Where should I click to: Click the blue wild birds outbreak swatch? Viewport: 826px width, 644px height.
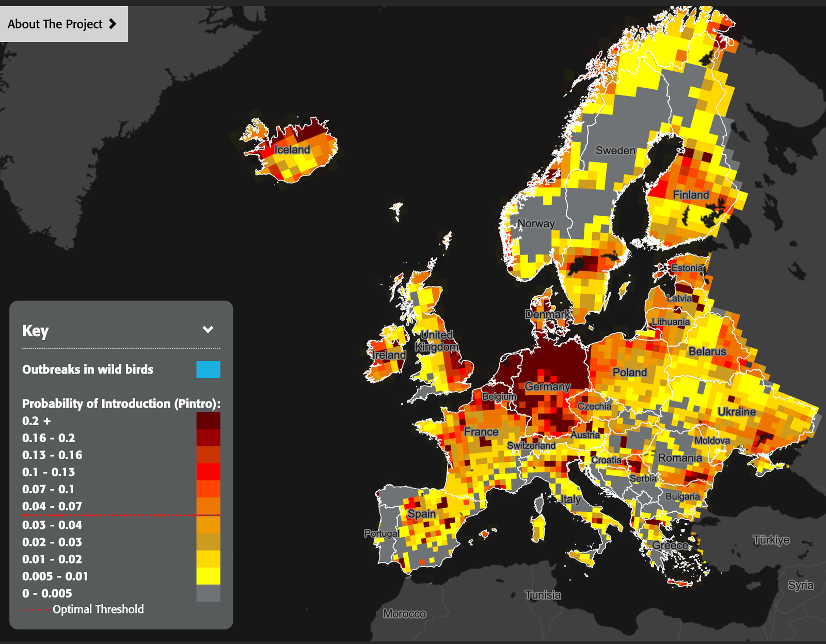[208, 369]
